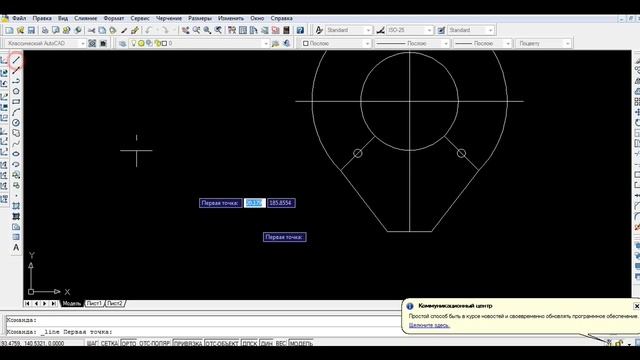640x360 pixels.
Task: Print the drawing with Plot icon
Action: [x=45, y=30]
